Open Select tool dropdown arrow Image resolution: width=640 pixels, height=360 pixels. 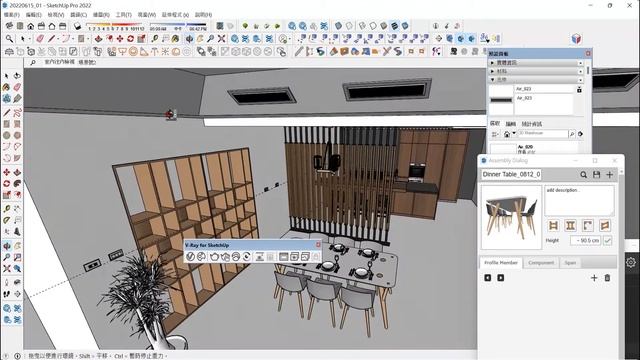click(29, 39)
